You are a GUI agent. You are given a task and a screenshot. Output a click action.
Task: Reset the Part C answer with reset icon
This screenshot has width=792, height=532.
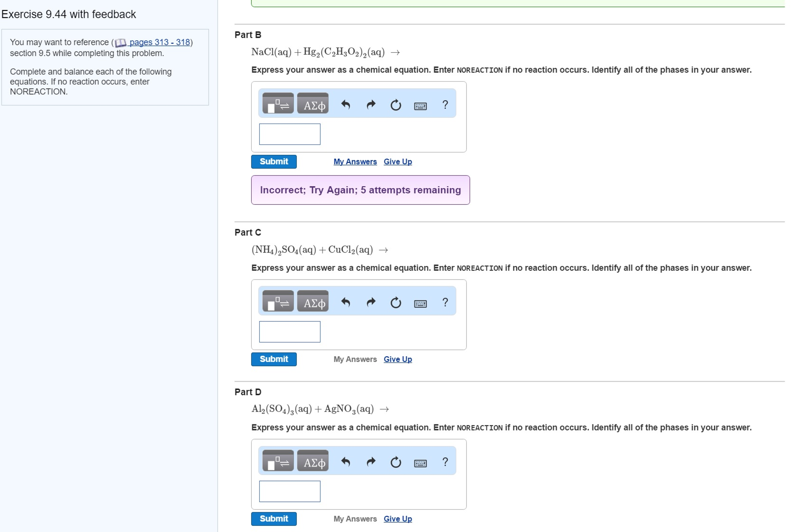[x=395, y=302]
